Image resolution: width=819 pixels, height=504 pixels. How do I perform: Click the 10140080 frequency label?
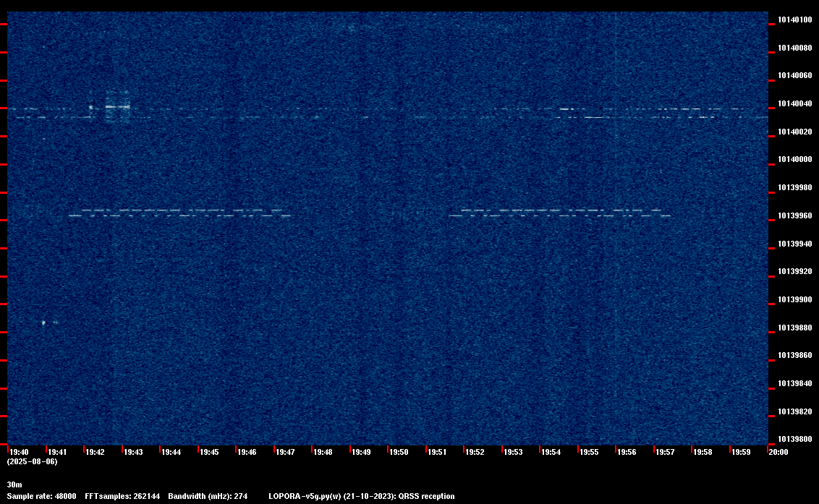pyautogui.click(x=794, y=48)
